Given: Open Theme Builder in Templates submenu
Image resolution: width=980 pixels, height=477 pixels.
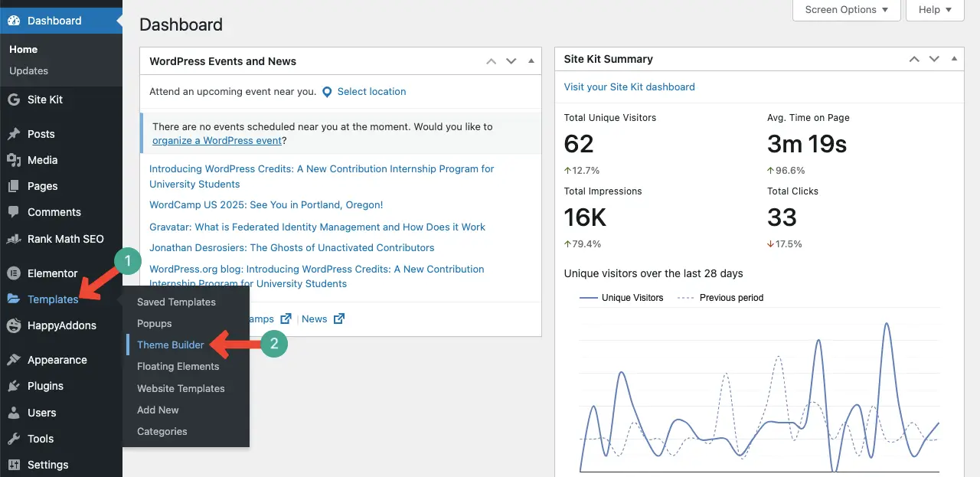Looking at the screenshot, I should (x=171, y=345).
